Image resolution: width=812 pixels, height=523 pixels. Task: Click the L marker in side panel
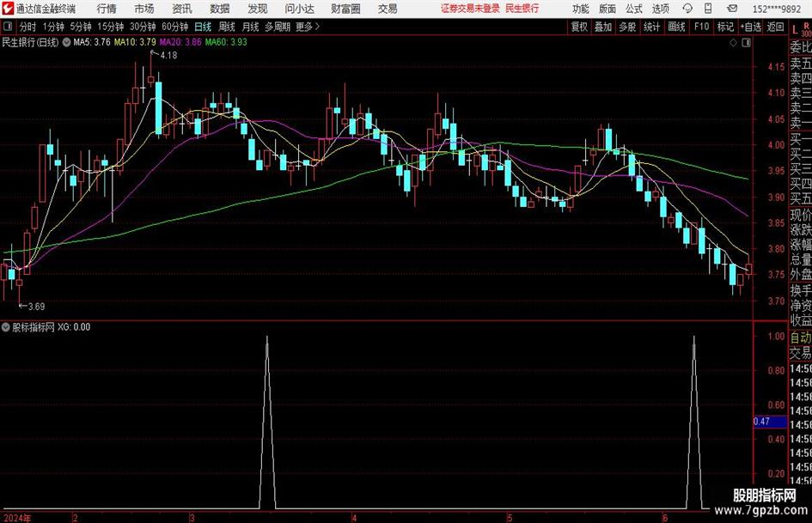click(x=795, y=31)
